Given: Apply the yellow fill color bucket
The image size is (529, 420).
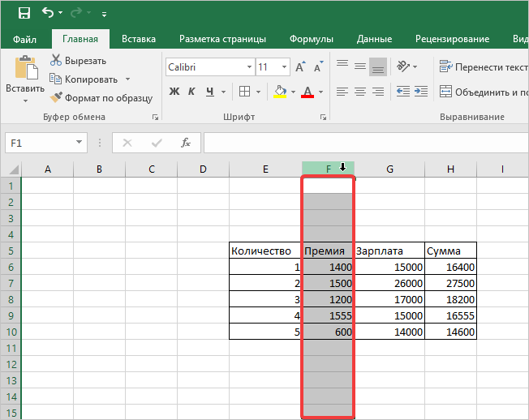Looking at the screenshot, I should (280, 92).
